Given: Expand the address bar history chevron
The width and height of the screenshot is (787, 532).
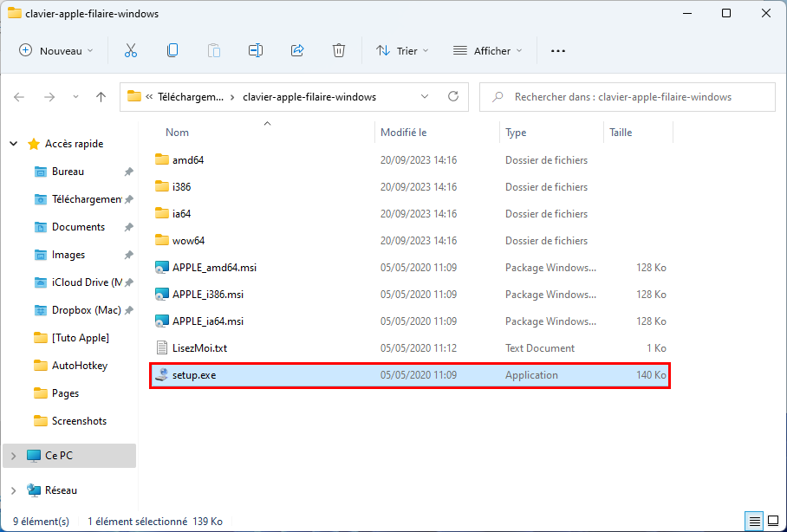Looking at the screenshot, I should pos(425,96).
